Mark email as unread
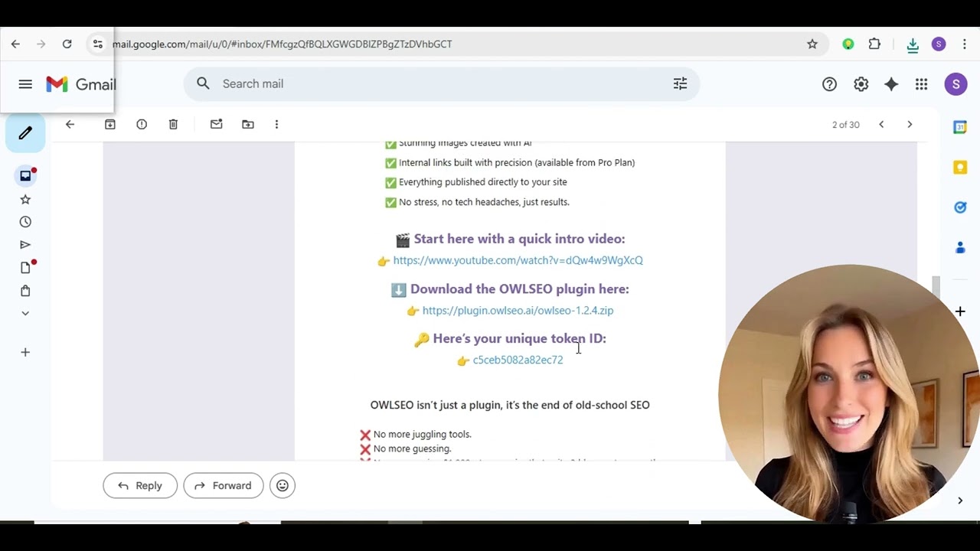This screenshot has width=980, height=551. pos(216,124)
